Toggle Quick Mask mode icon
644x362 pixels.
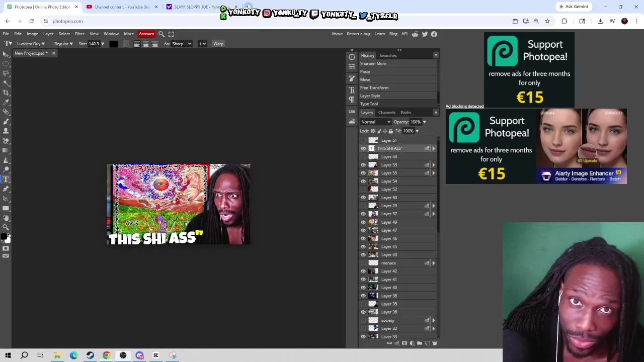click(x=6, y=248)
